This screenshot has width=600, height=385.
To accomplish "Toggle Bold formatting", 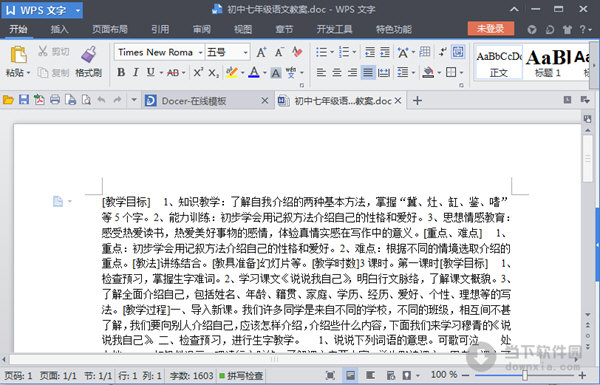I will click(x=121, y=72).
